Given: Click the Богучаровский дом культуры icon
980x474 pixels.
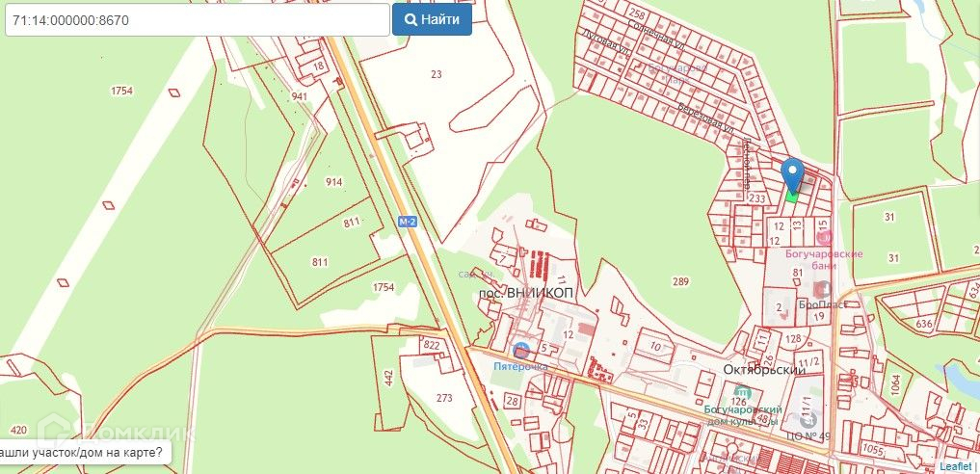Looking at the screenshot, I should coord(743,393).
